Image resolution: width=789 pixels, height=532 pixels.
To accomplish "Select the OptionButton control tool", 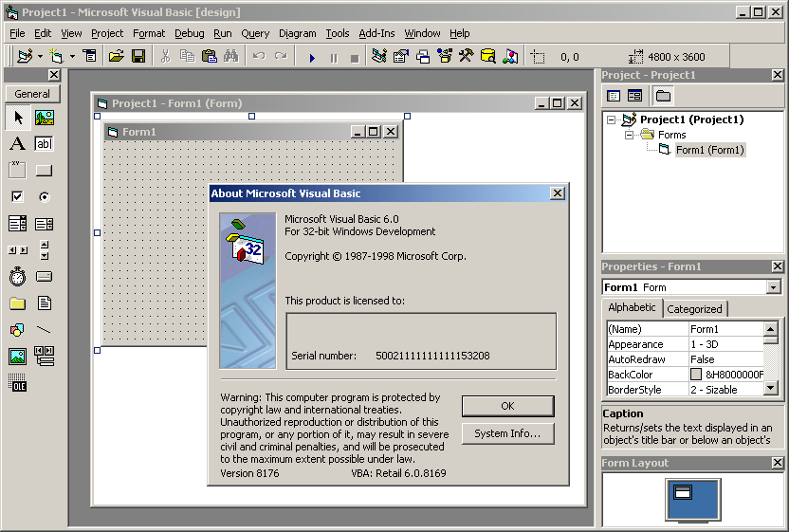I will (45, 197).
